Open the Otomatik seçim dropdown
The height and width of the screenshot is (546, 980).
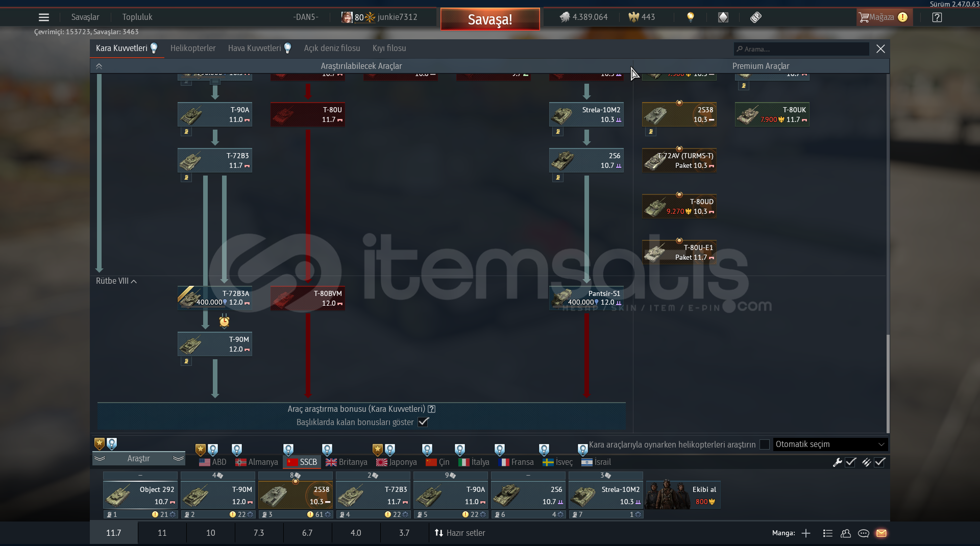click(x=830, y=444)
